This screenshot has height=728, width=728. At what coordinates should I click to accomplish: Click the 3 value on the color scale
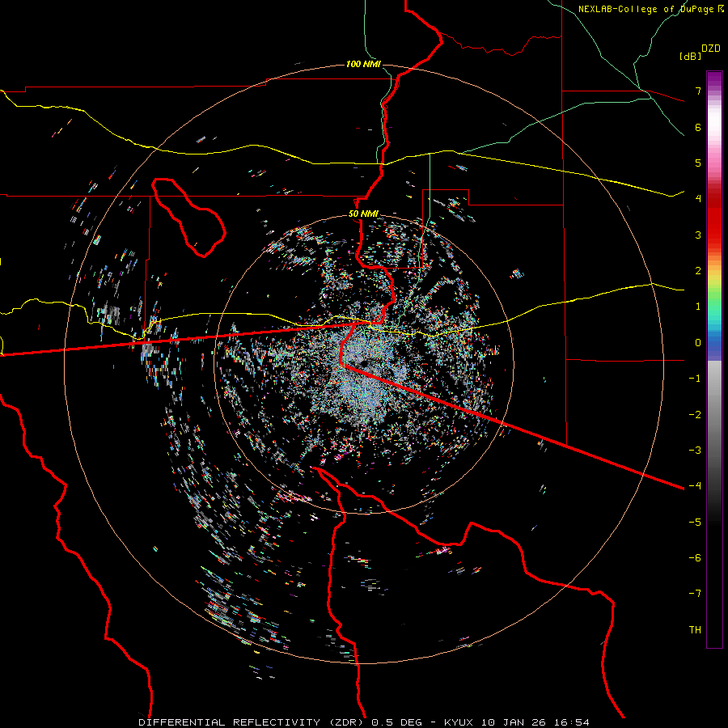698,235
